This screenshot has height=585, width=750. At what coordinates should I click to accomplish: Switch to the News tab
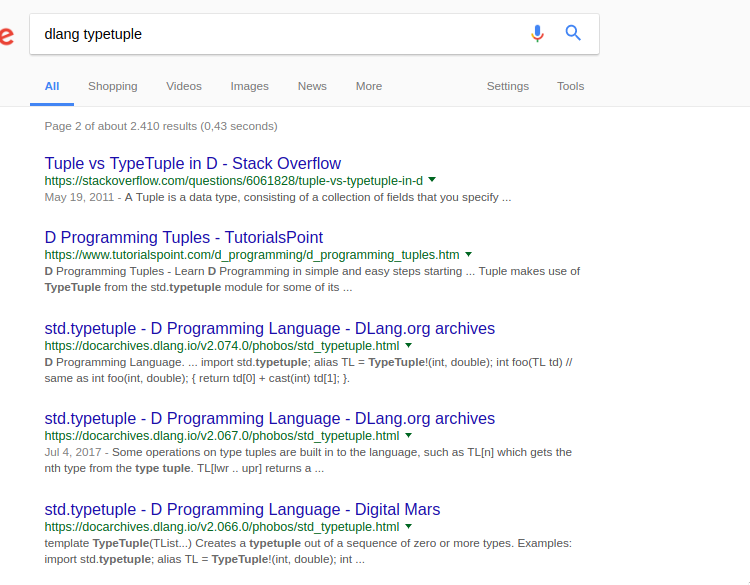(312, 87)
